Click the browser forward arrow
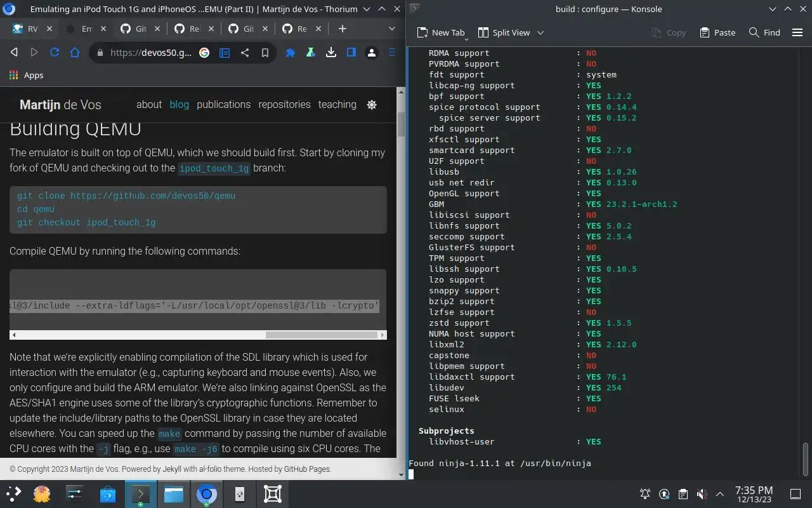 click(34, 53)
